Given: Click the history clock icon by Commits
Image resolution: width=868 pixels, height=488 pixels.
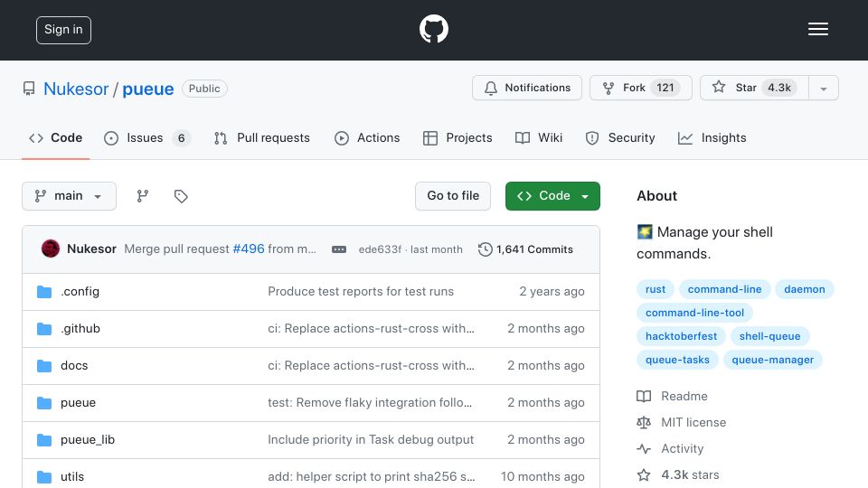Looking at the screenshot, I should 485,249.
